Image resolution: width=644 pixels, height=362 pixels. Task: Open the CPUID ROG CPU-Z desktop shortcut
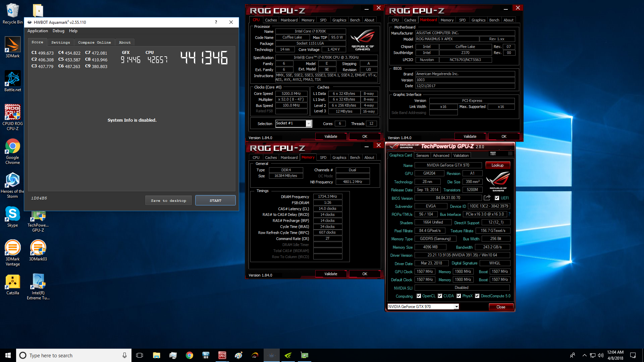tap(12, 117)
